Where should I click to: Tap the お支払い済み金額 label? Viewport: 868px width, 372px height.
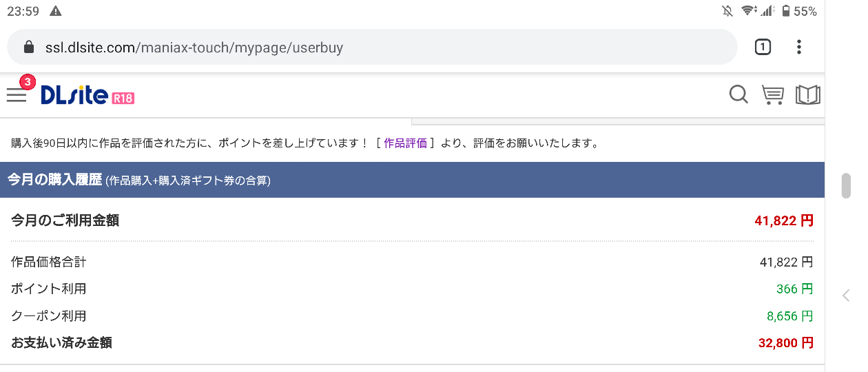point(61,342)
